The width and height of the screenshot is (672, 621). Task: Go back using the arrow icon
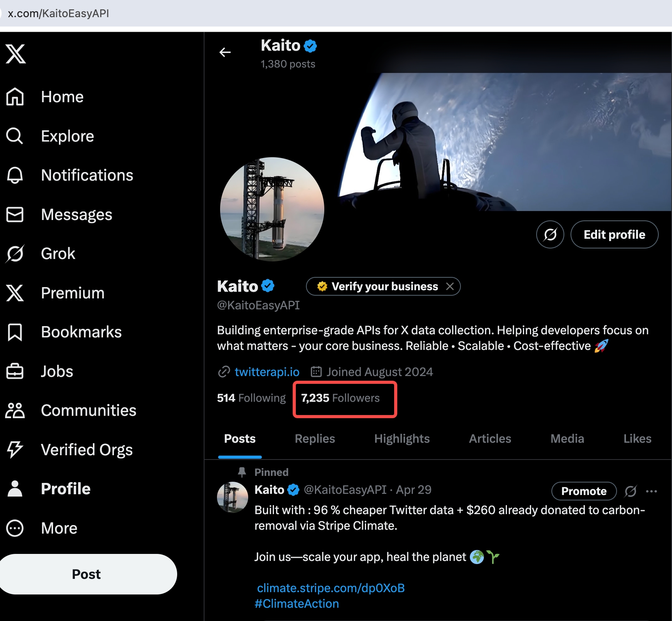click(225, 52)
